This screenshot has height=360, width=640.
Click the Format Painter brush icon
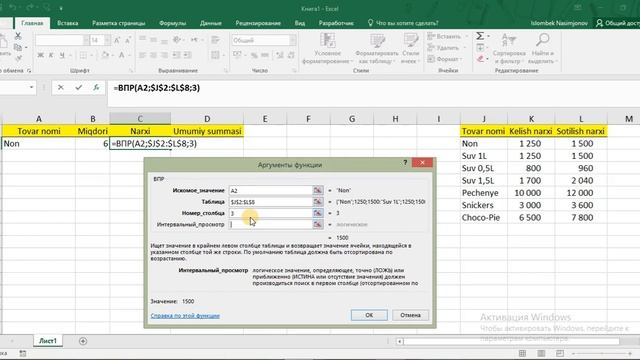click(18, 58)
